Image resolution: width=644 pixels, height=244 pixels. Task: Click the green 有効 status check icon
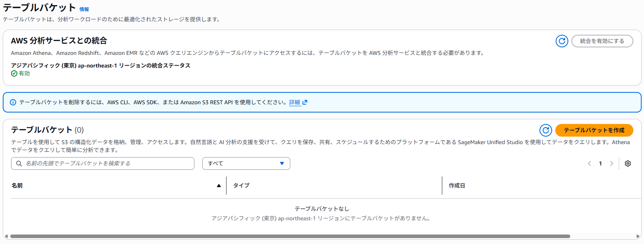pos(14,73)
